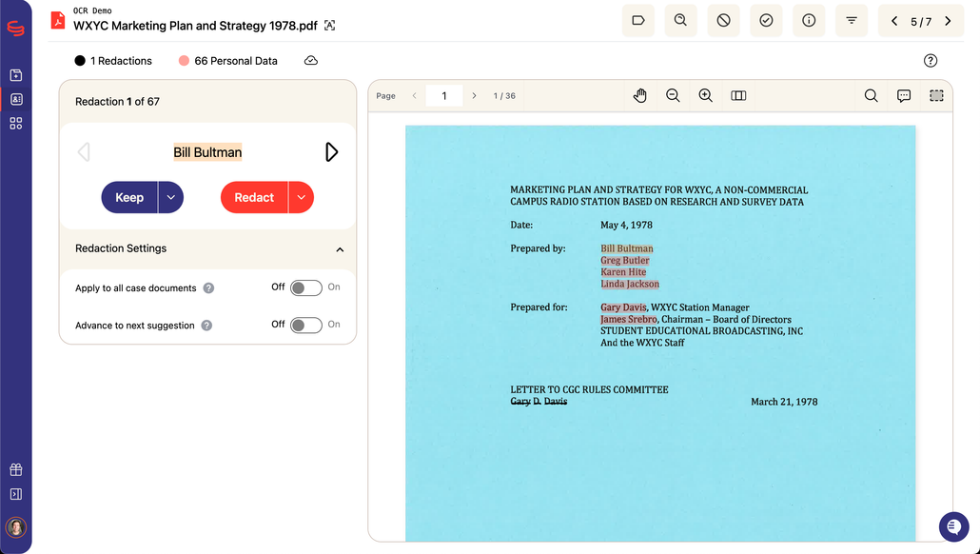This screenshot has width=980, height=554.
Task: Click the Keep button
Action: (x=129, y=198)
